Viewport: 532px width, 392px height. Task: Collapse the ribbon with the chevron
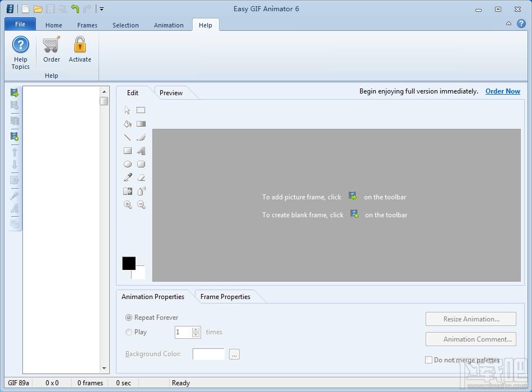coord(508,24)
